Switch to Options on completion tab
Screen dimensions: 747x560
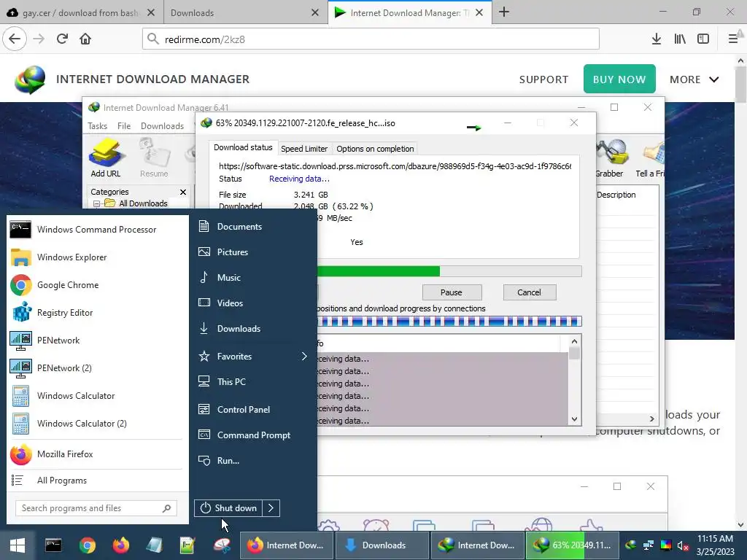(x=375, y=149)
